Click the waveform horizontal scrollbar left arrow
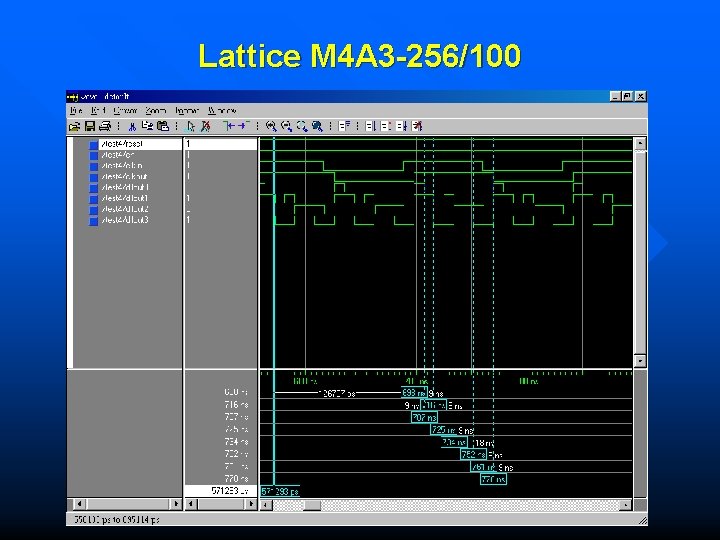Image resolution: width=720 pixels, height=540 pixels. click(x=266, y=505)
